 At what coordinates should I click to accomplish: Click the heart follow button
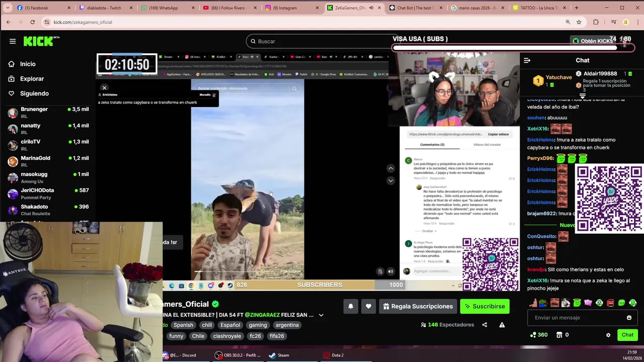368,306
